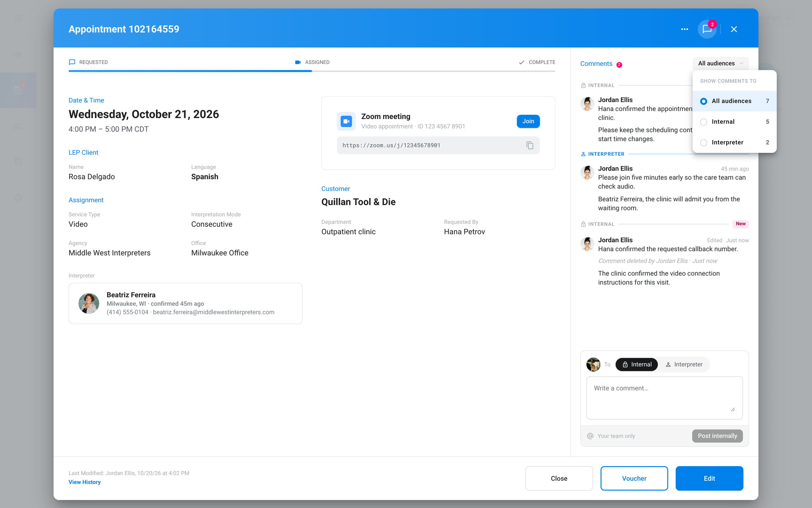Image resolution: width=812 pixels, height=508 pixels.
Task: Click the Rosa Delgado client name
Action: [92, 177]
